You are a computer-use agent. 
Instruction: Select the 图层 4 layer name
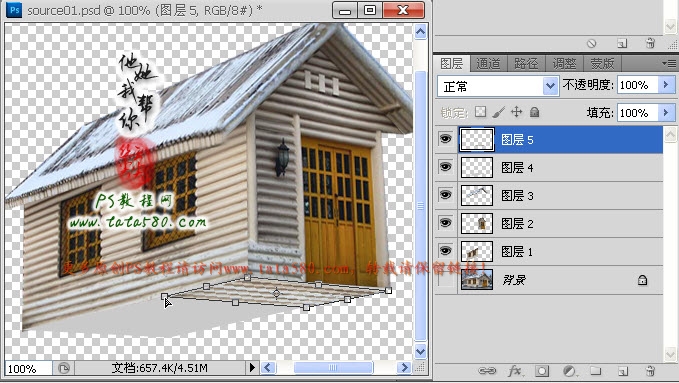(517, 168)
